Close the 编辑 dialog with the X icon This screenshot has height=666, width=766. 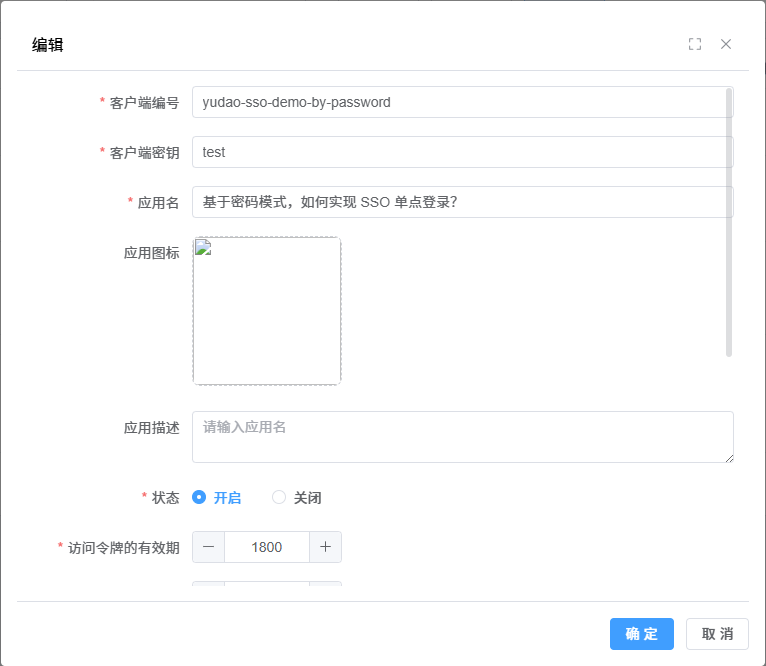point(726,44)
